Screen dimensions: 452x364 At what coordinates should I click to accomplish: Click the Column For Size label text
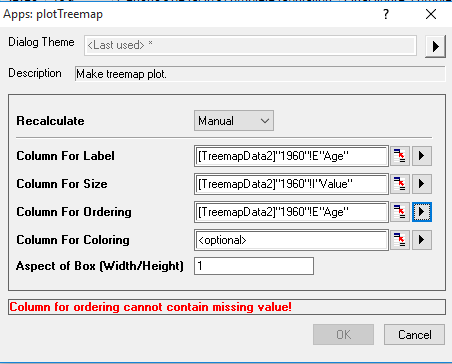pyautogui.click(x=62, y=184)
